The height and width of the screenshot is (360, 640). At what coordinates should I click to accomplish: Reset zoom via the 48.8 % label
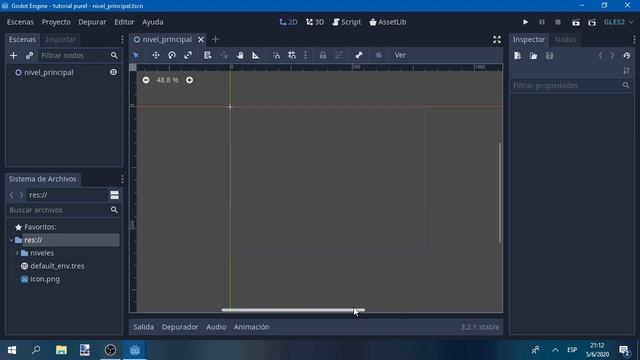click(x=167, y=80)
